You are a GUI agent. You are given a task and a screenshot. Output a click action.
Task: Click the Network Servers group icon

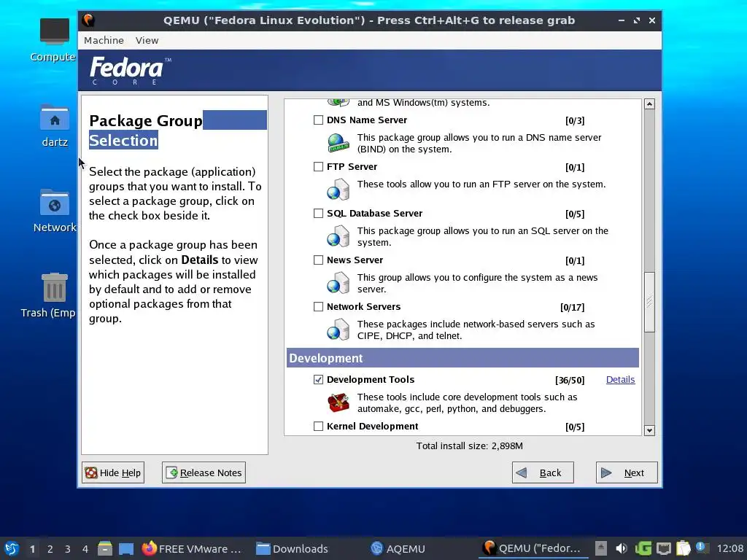(338, 330)
